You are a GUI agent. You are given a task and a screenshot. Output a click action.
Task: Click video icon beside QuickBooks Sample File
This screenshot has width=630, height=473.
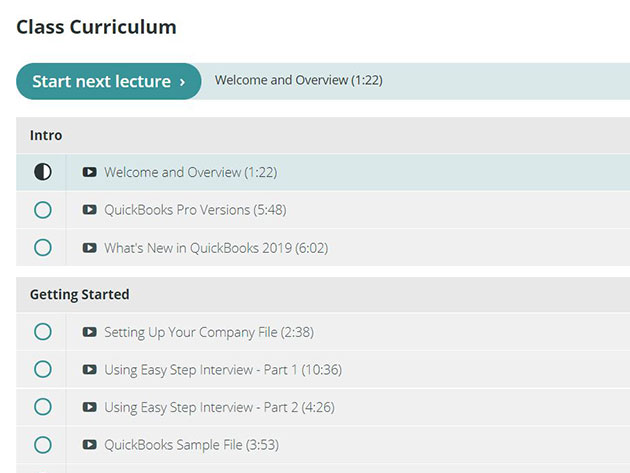tap(89, 444)
